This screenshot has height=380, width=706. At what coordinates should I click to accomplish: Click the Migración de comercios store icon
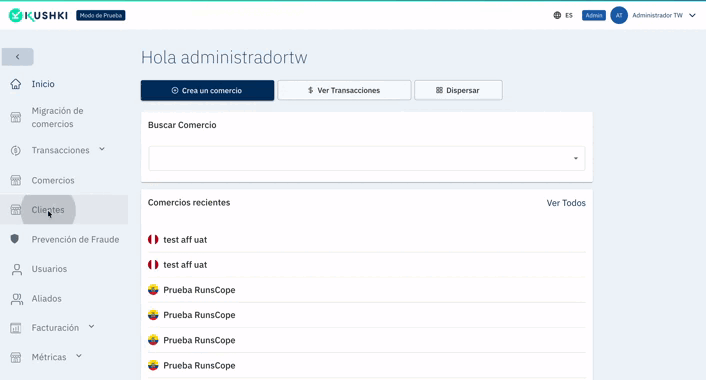coord(16,118)
